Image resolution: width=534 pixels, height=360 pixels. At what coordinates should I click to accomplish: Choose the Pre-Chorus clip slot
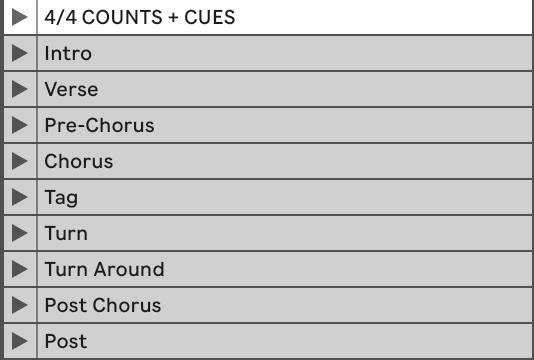[x=285, y=125]
